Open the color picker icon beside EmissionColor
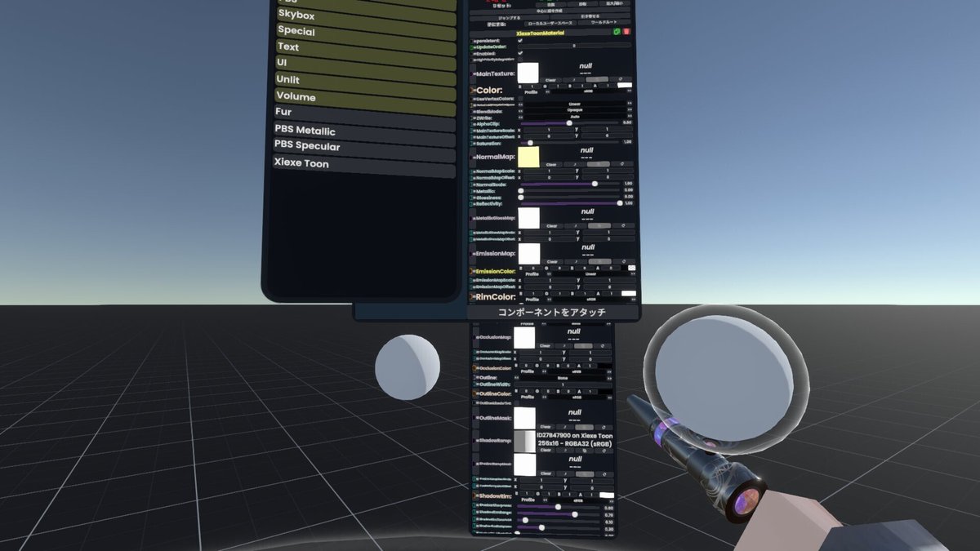 click(x=631, y=268)
